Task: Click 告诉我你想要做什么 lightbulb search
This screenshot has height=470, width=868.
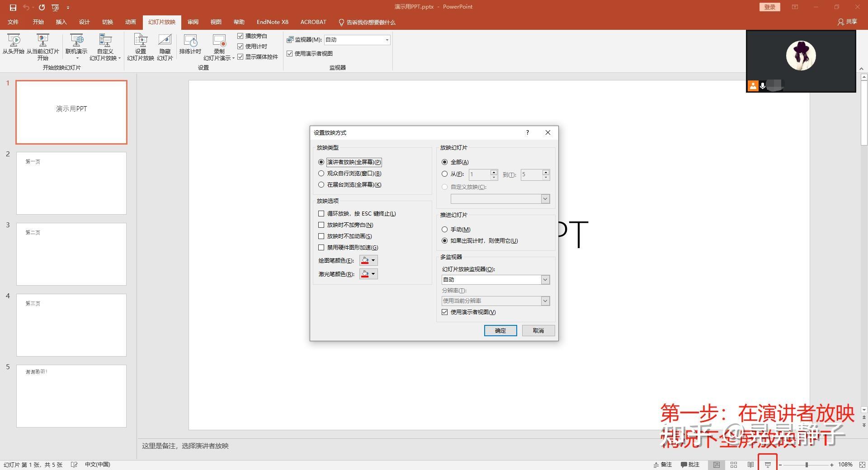Action: 367,22
